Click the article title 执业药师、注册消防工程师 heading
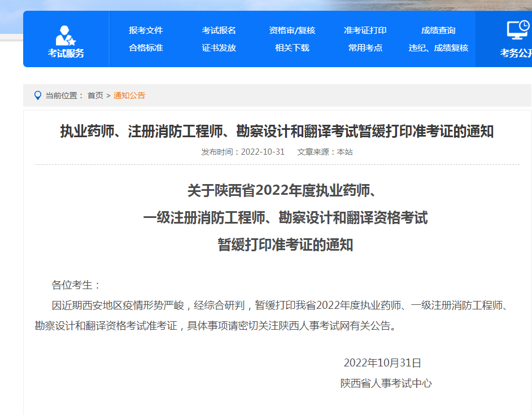This screenshot has width=532, height=415. (x=277, y=132)
